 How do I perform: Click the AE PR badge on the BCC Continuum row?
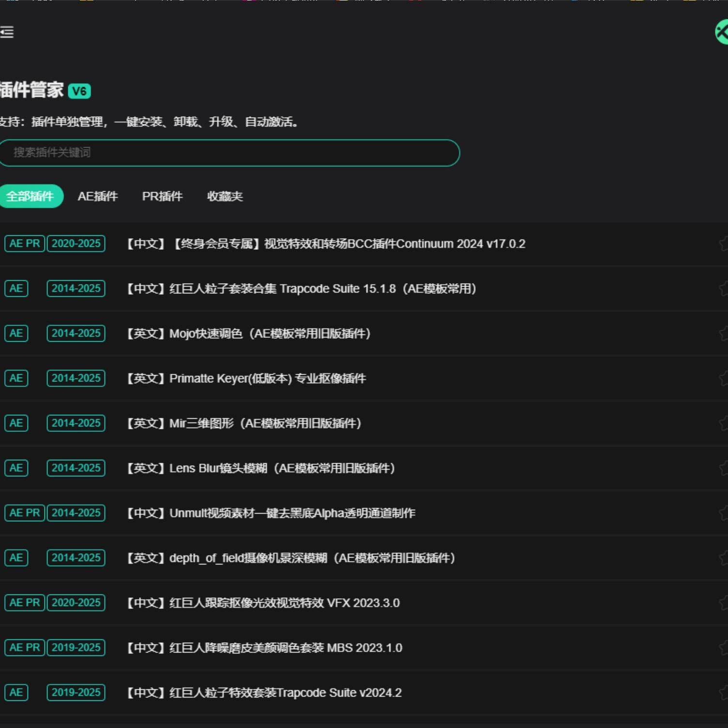24,243
